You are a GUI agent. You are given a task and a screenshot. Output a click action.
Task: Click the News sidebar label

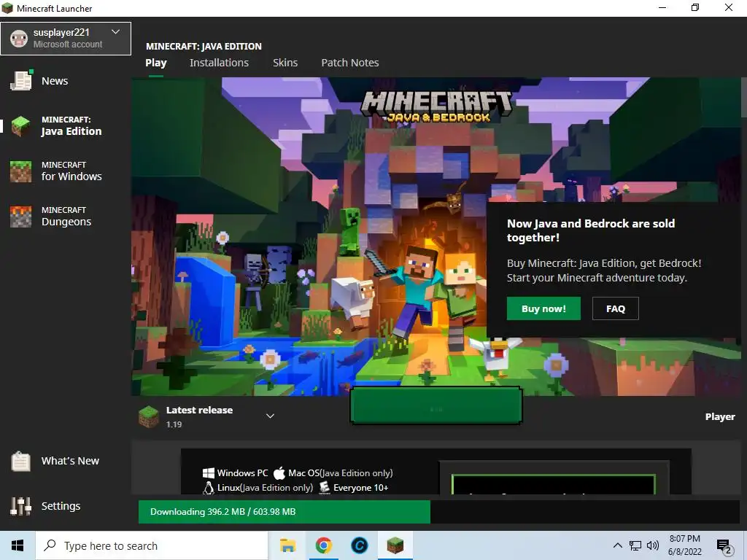(x=55, y=81)
